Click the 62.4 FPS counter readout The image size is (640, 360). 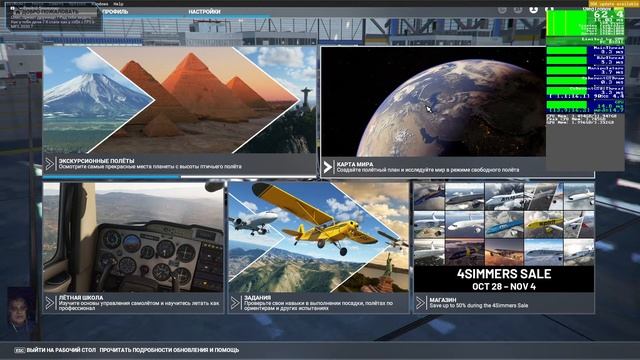point(609,15)
